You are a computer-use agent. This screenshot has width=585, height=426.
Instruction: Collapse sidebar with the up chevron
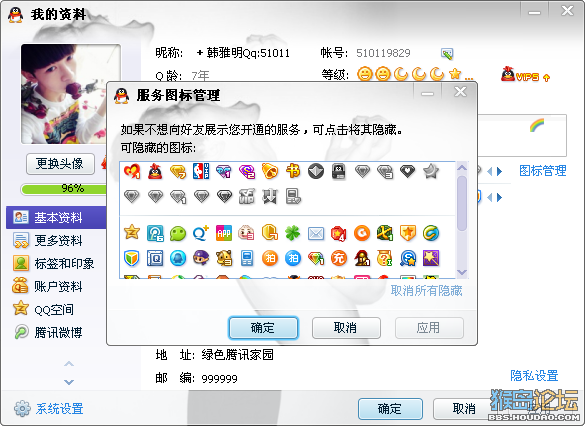point(69,363)
